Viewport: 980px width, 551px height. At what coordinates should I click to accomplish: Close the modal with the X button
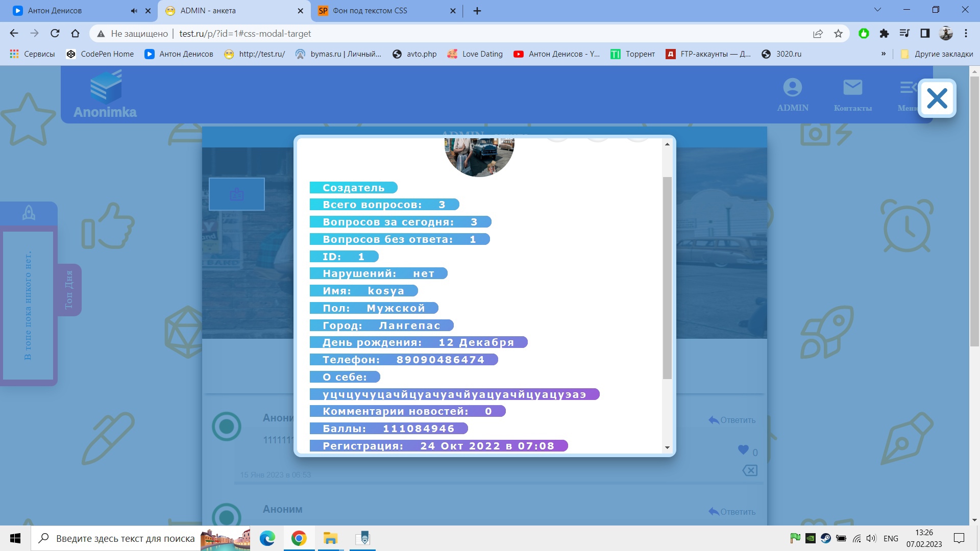pos(937,98)
